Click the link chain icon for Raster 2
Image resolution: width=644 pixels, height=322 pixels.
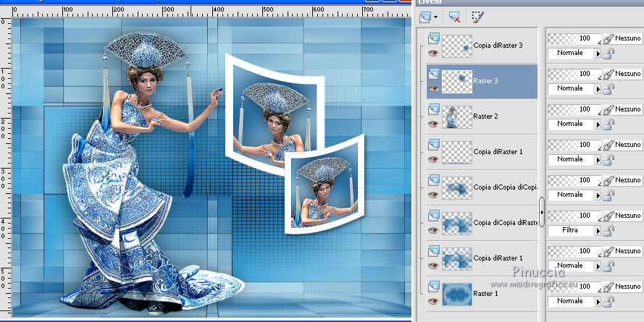coord(609,109)
